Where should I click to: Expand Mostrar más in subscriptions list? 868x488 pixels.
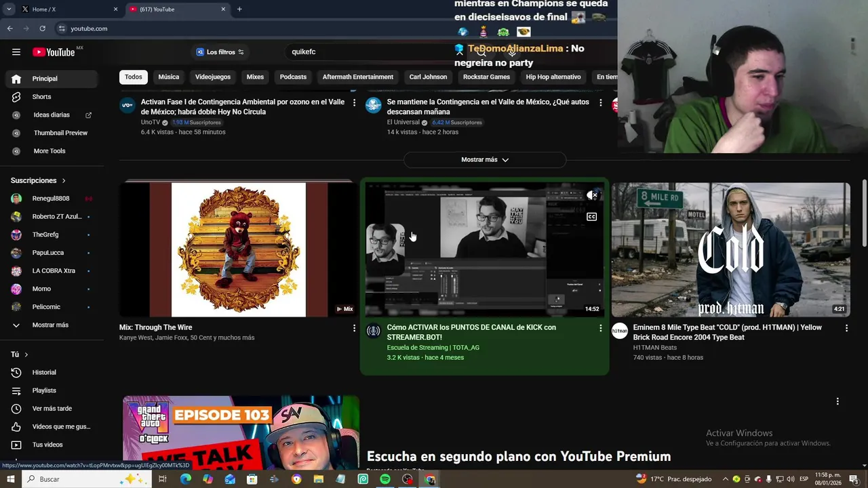point(52,325)
